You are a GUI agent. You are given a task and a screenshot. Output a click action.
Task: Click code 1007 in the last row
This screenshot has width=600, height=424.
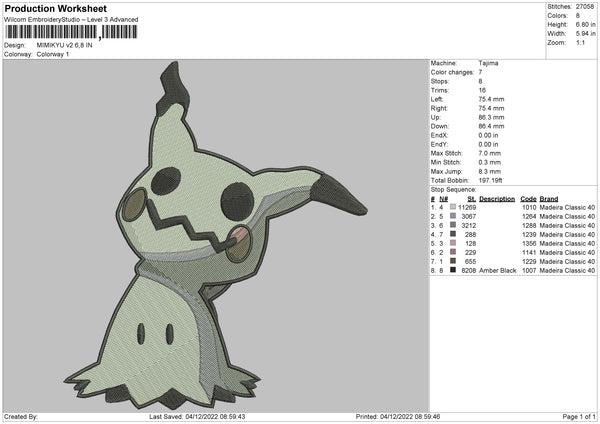[x=529, y=270]
